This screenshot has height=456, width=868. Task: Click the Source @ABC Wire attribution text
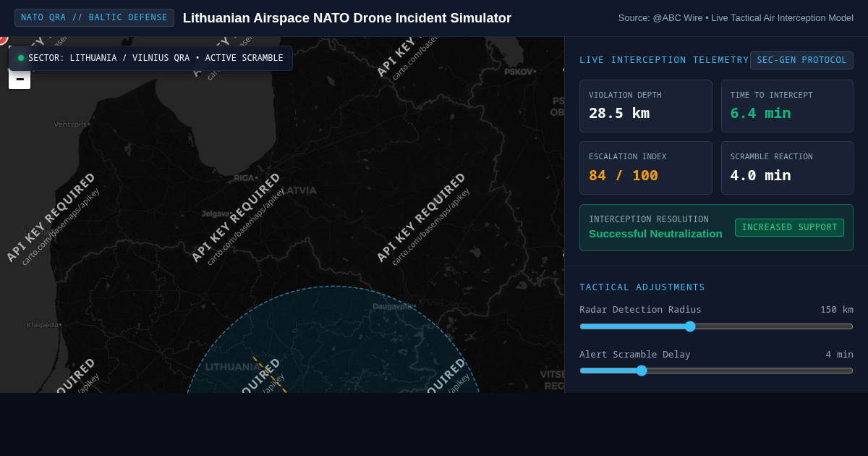(736, 18)
